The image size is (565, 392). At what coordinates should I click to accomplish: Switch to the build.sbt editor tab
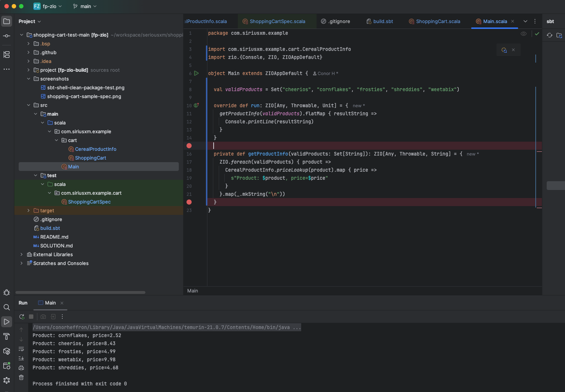pyautogui.click(x=383, y=21)
